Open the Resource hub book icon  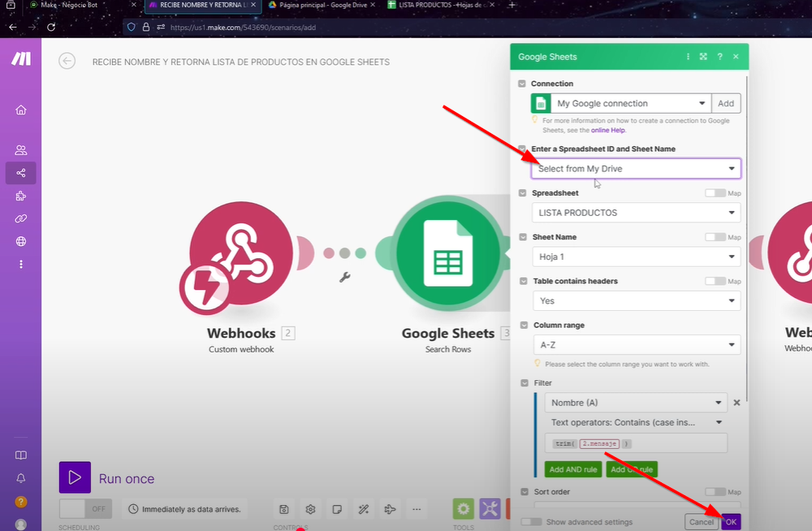tap(21, 455)
